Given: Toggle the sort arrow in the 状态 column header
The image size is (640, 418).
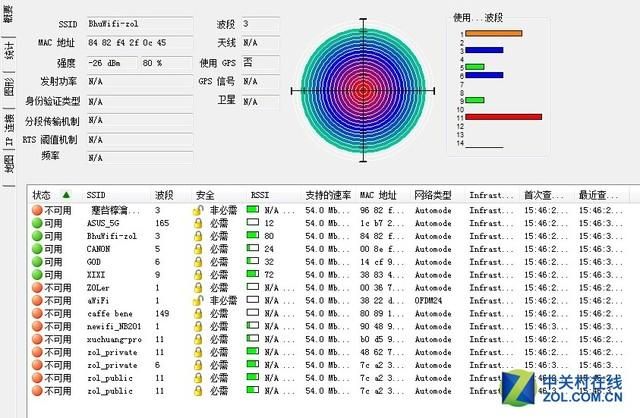Looking at the screenshot, I should click(x=66, y=195).
